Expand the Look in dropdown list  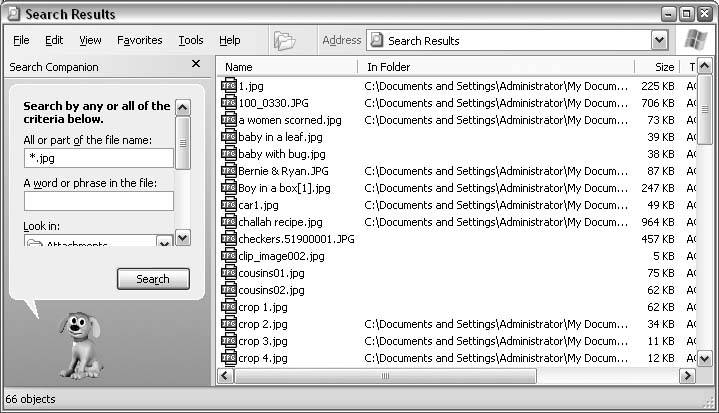pyautogui.click(x=164, y=243)
